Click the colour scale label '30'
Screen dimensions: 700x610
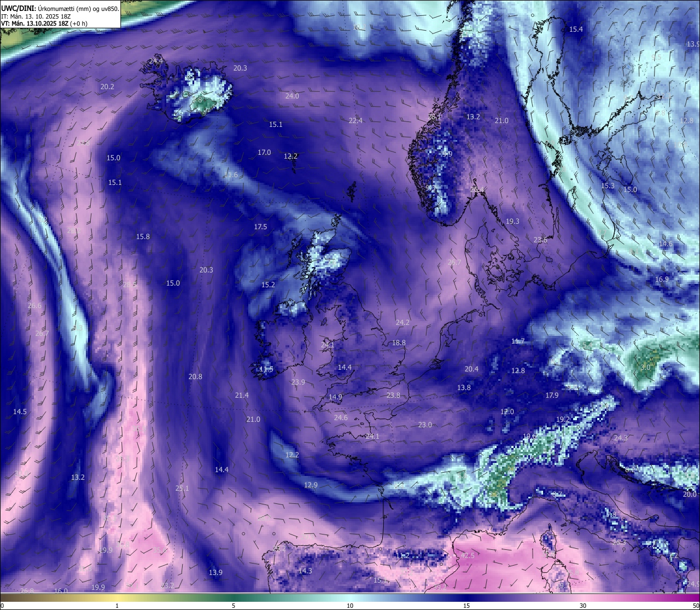(583, 606)
